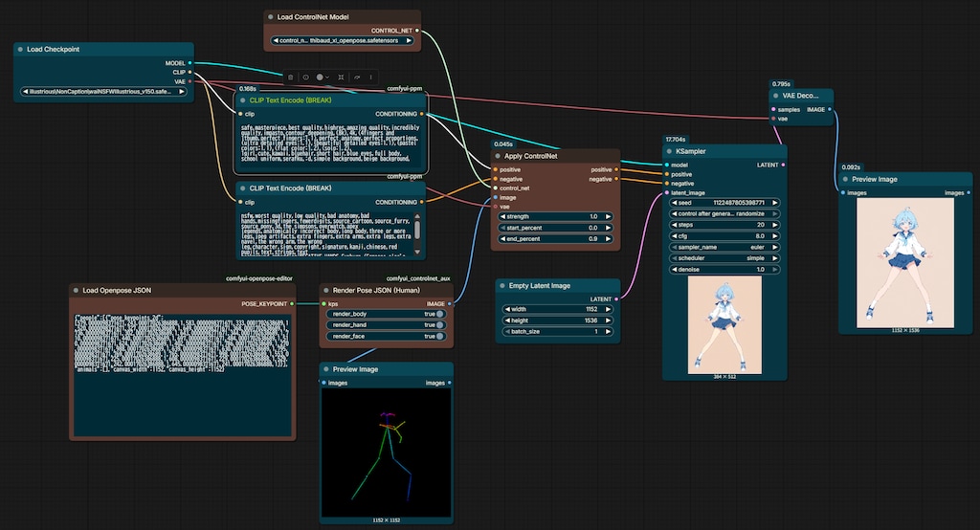
Task: Collapse the right Preview Image node dot
Action: [x=845, y=179]
